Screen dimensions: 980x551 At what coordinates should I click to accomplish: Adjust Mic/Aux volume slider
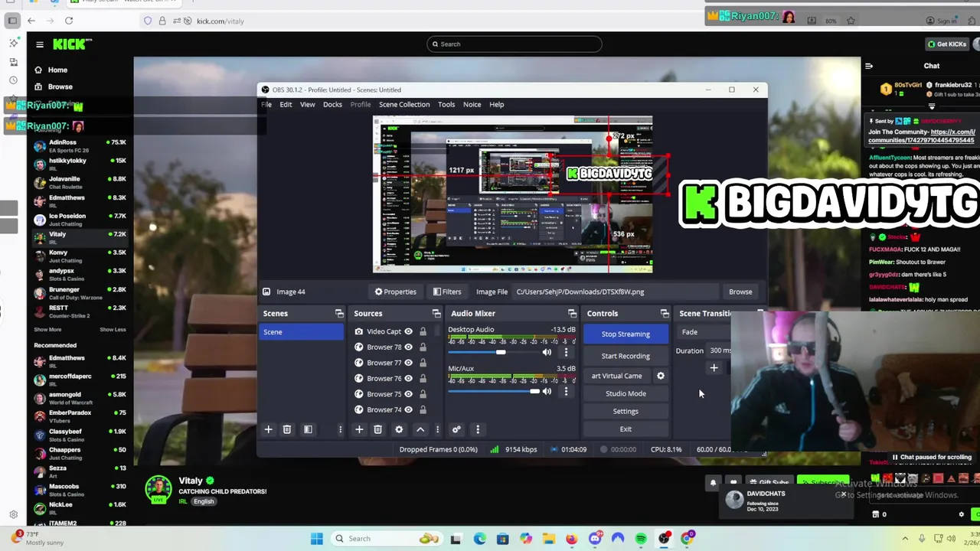coord(534,391)
